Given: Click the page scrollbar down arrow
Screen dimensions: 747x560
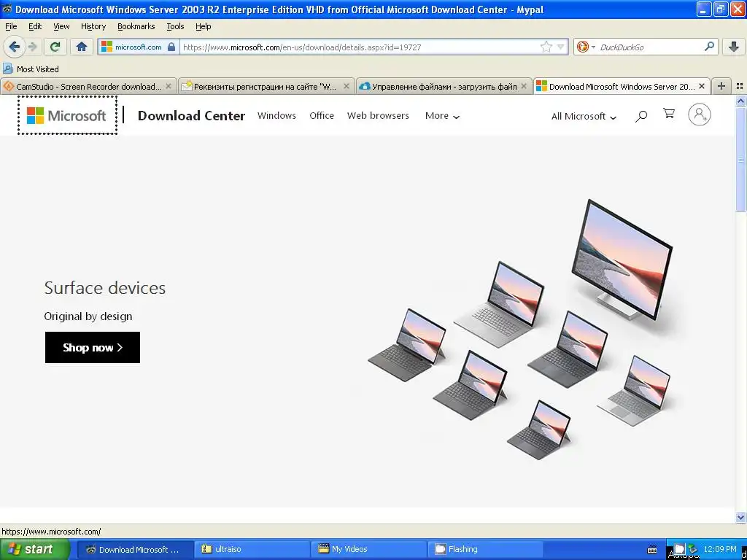Looking at the screenshot, I should pyautogui.click(x=740, y=517).
